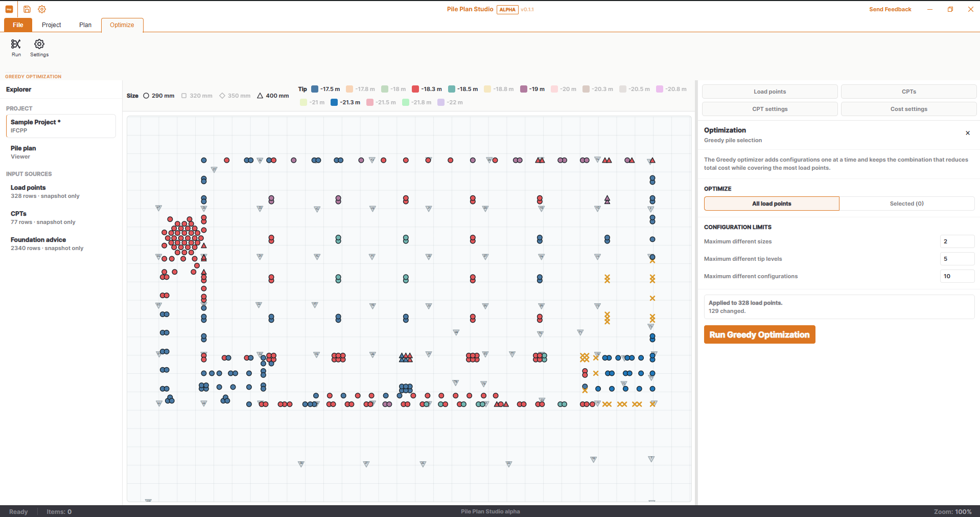
Task: Click the Pile Plan Studio app logo
Action: point(9,9)
